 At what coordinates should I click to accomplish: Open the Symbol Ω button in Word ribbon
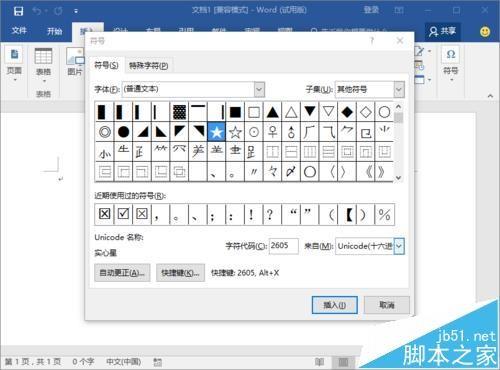pos(451,62)
